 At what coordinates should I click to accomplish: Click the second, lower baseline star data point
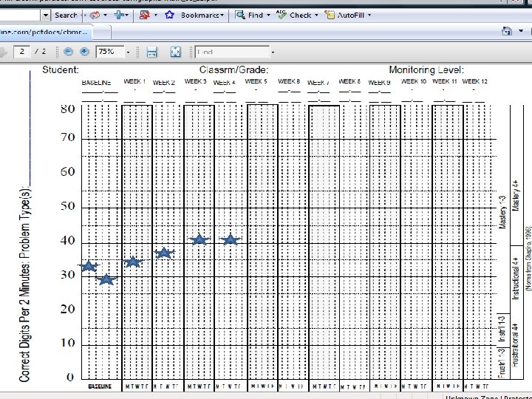107,280
